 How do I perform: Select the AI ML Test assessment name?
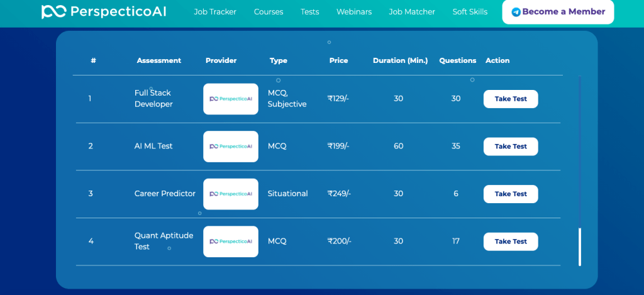pos(153,146)
